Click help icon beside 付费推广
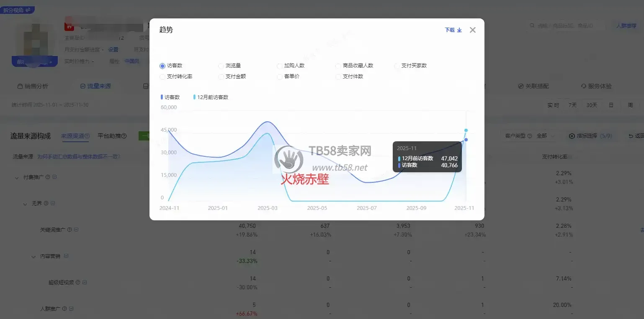Image resolution: width=644 pixels, height=319 pixels. (48, 177)
